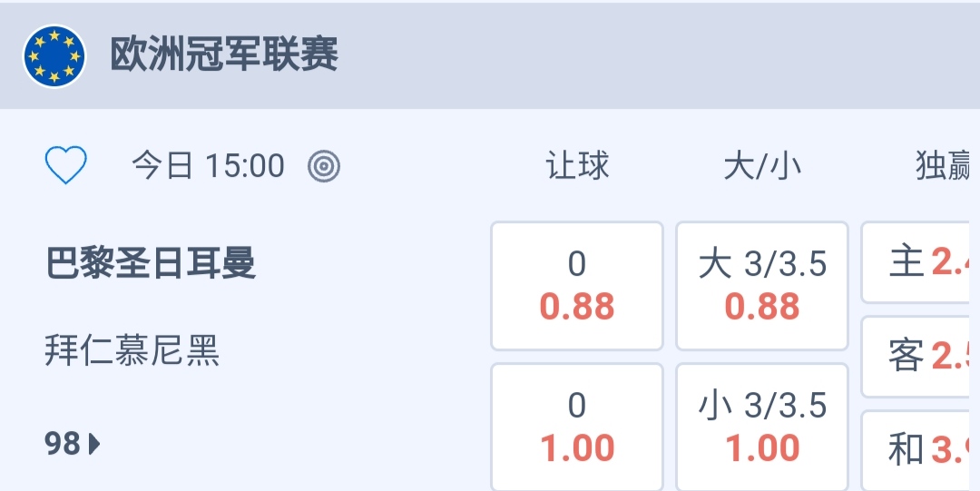Bet on 大 3/3.5 at 0.88
This screenshot has height=491, width=980.
pyautogui.click(x=762, y=286)
